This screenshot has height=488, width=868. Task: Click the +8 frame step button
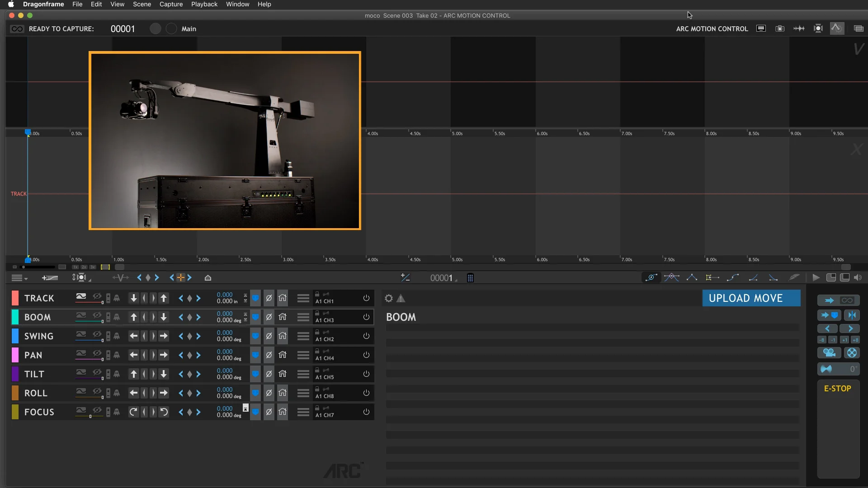855,340
